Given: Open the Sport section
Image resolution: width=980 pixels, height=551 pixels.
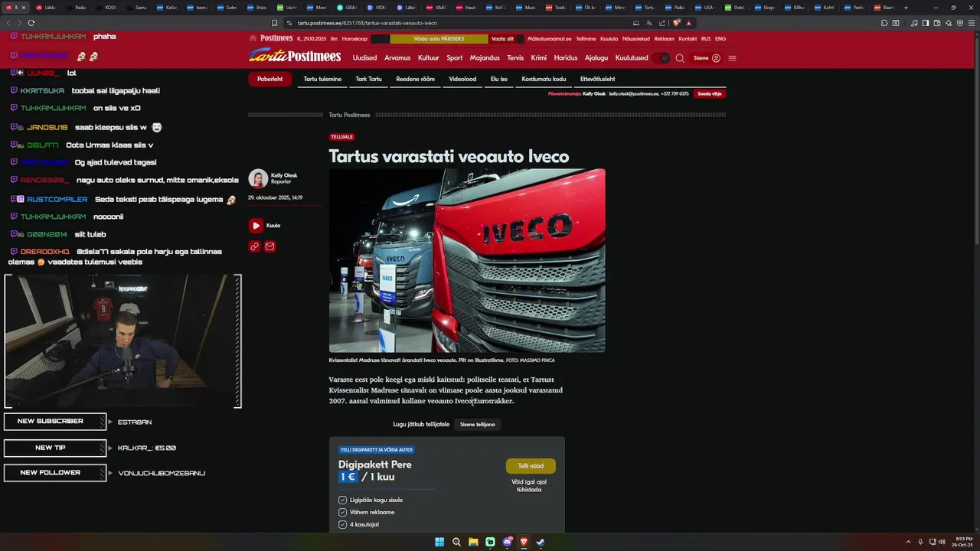Looking at the screenshot, I should 455,58.
